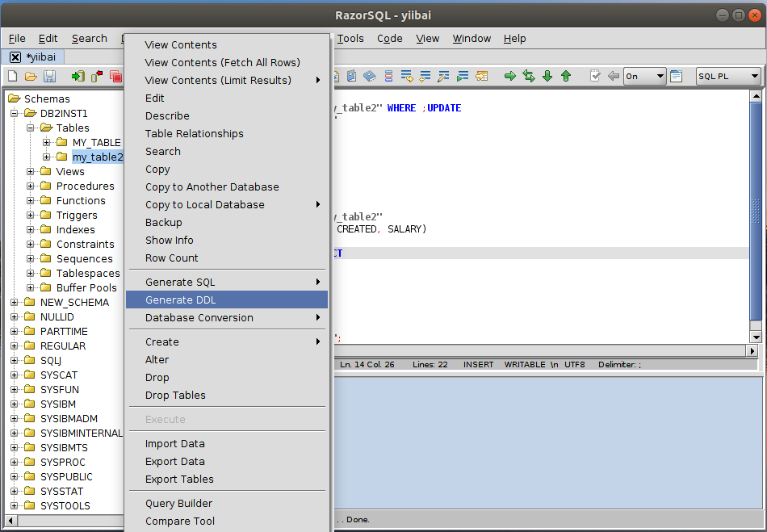Collapse the DB2INST1 schema node
Image resolution: width=767 pixels, height=532 pixels.
click(x=15, y=114)
